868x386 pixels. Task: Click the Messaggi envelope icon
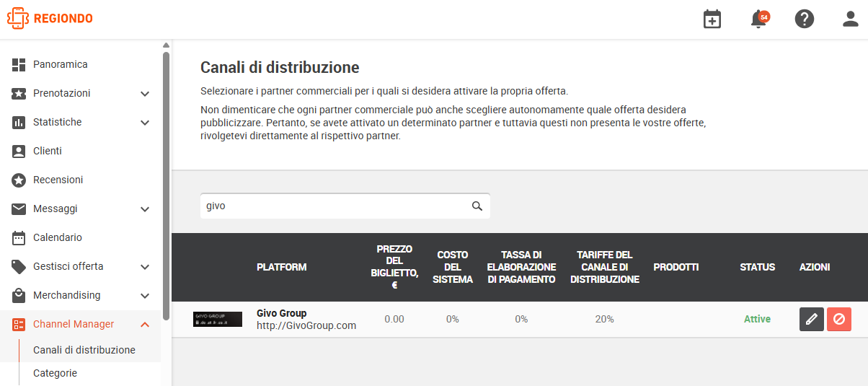tap(19, 209)
